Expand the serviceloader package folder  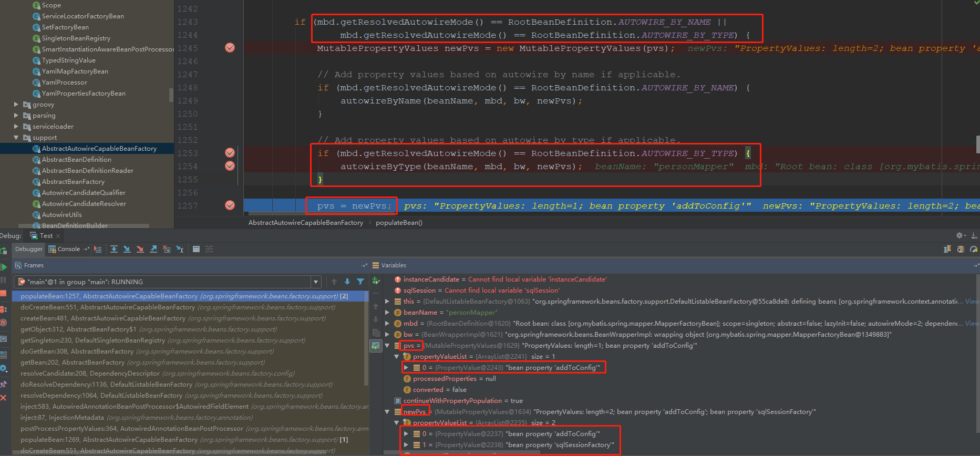click(16, 127)
